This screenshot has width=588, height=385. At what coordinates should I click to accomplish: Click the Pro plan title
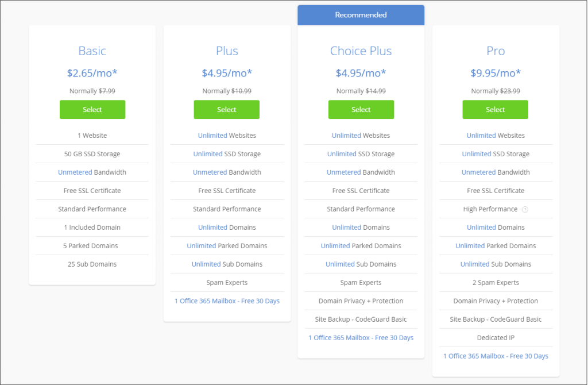pos(495,51)
